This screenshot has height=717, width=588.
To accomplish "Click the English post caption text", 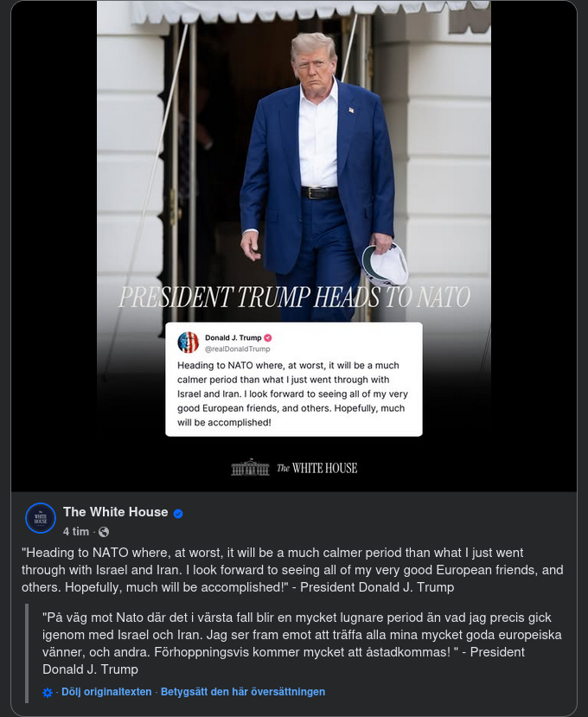I will pyautogui.click(x=292, y=570).
